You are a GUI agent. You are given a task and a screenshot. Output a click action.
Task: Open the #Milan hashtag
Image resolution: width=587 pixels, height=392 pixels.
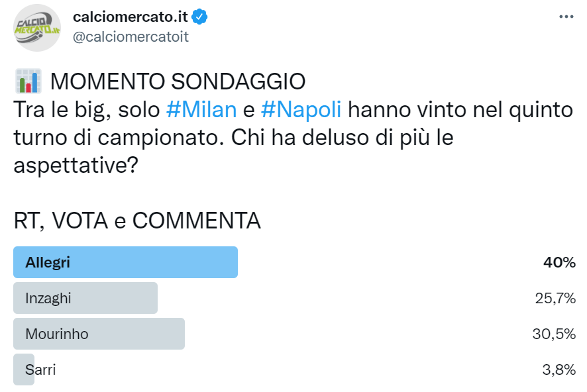click(201, 109)
